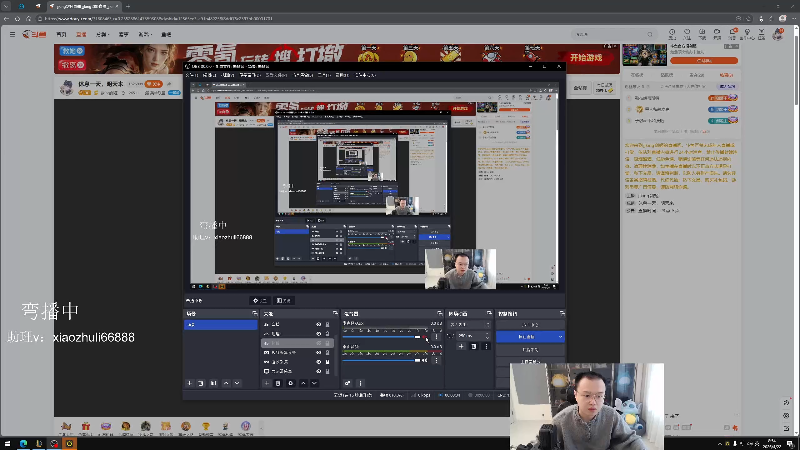Click the 开始游戏 button on the banner
Viewport: 800px width, 450px height.
tap(586, 58)
